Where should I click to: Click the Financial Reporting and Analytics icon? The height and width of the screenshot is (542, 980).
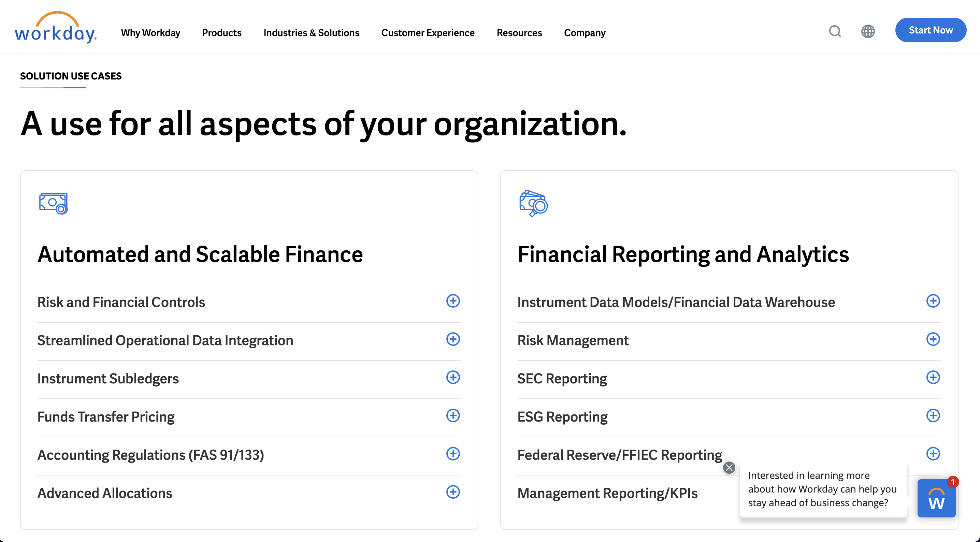click(533, 203)
